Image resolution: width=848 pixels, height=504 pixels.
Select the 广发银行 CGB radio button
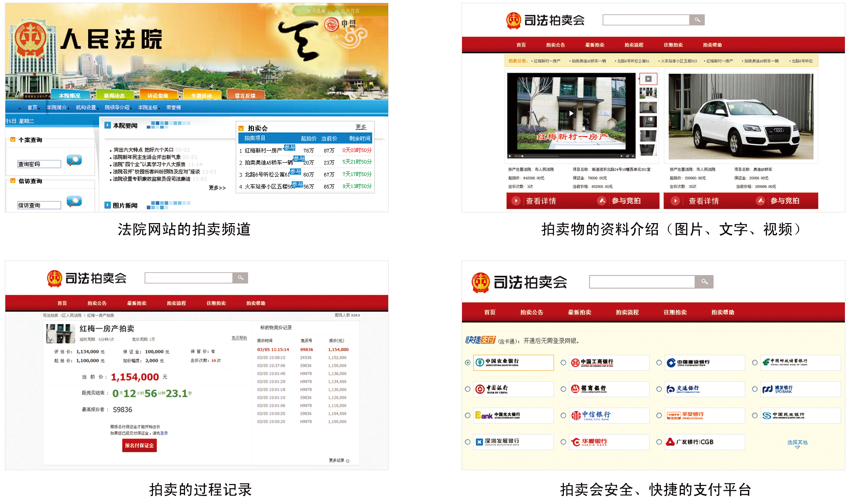[x=659, y=442]
